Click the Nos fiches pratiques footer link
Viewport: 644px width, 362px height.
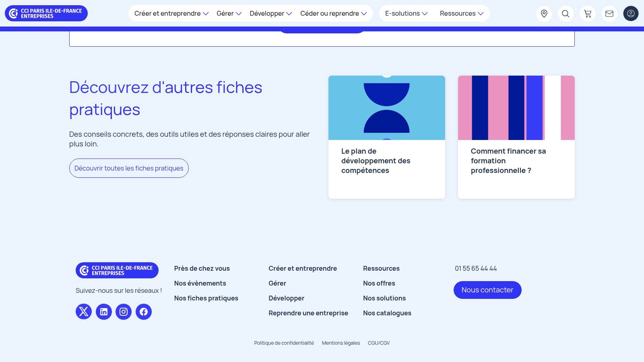coord(206,298)
